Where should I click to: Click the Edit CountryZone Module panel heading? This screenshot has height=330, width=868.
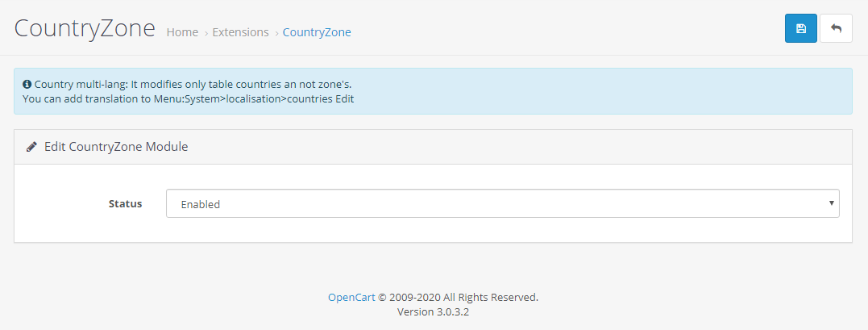click(x=116, y=147)
